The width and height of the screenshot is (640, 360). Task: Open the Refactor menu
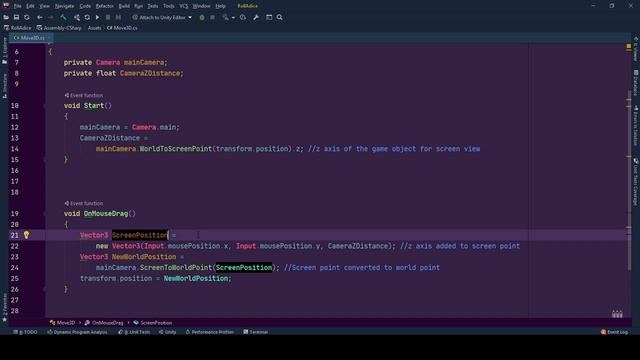click(x=104, y=6)
